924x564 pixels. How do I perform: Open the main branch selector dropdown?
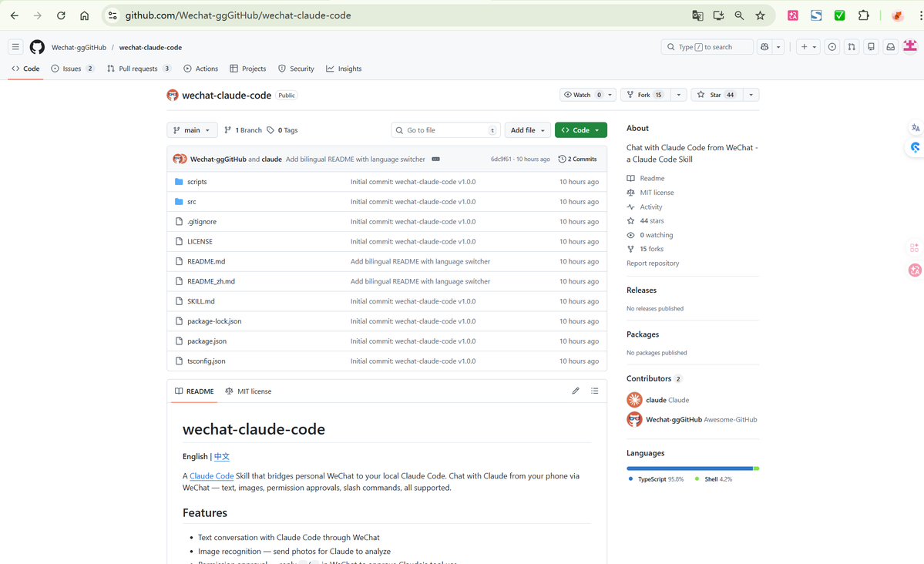click(192, 130)
